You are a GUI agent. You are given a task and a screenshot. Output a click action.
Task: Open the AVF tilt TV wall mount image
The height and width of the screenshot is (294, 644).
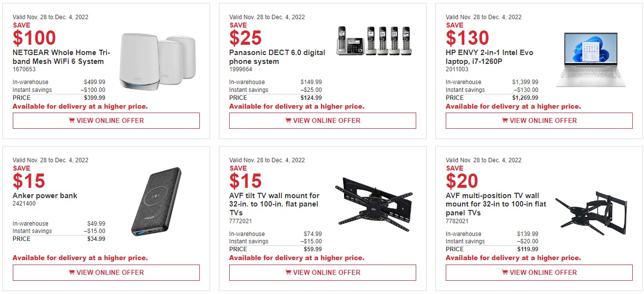click(375, 204)
